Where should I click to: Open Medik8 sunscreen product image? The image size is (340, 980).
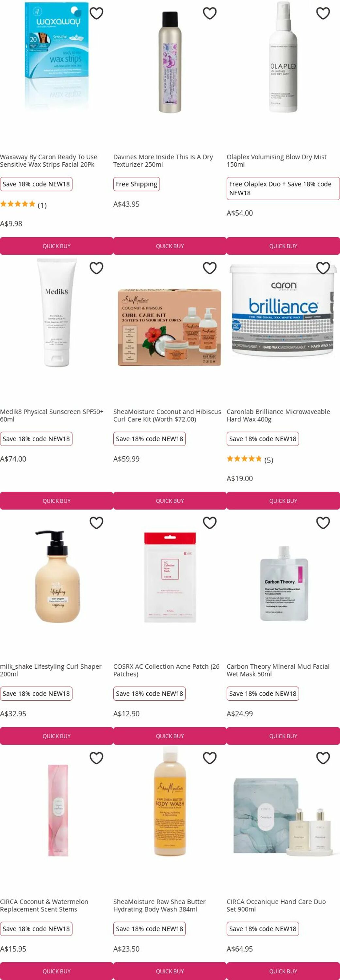(57, 313)
